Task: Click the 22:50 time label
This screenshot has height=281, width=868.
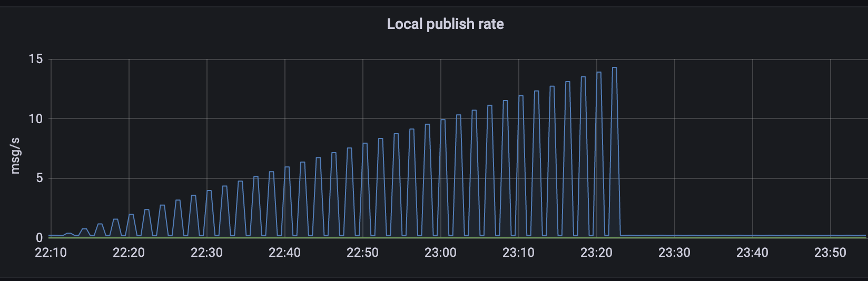Action: coord(362,253)
